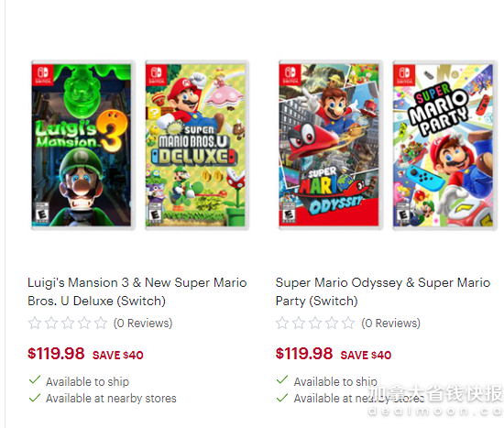504x428 pixels.
Task: Click Luigi's Mansion 3 bundle title link
Action: pos(137,291)
